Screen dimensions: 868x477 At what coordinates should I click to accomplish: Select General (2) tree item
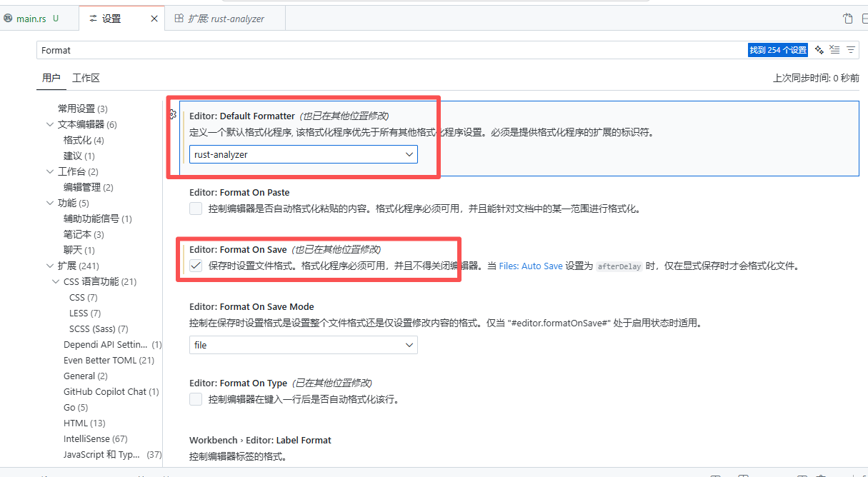(x=85, y=376)
